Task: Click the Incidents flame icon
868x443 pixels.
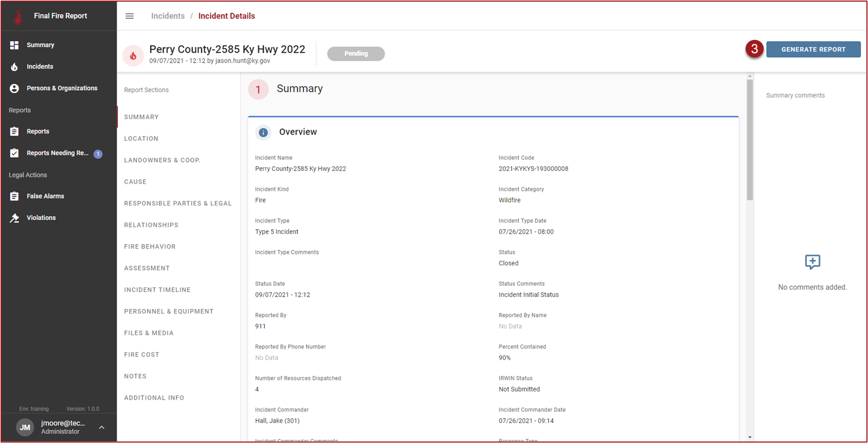Action: [x=14, y=67]
